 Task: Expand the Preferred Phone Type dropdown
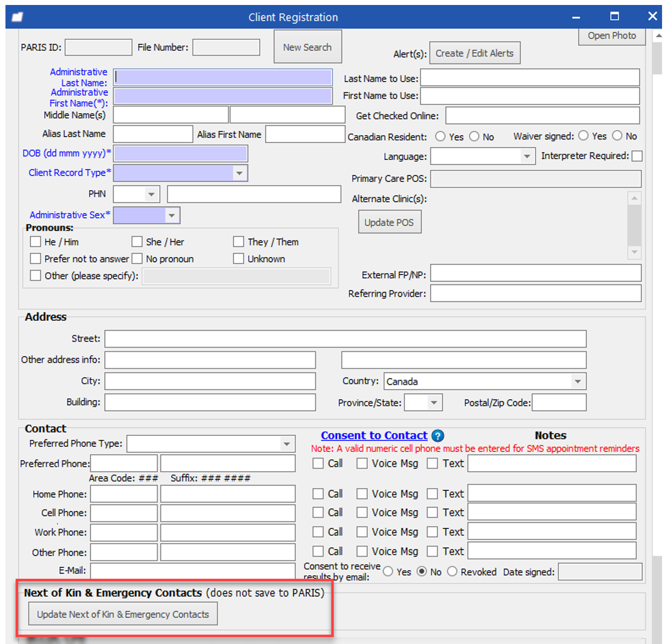tap(286, 444)
